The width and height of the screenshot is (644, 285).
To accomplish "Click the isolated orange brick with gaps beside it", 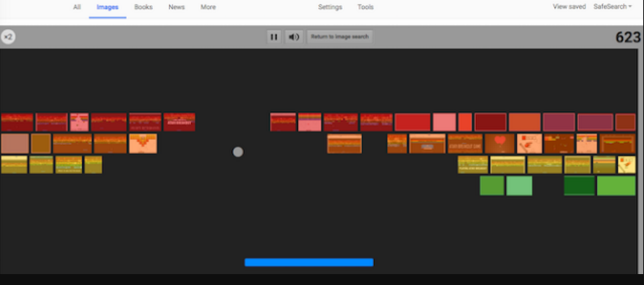I will tap(344, 144).
